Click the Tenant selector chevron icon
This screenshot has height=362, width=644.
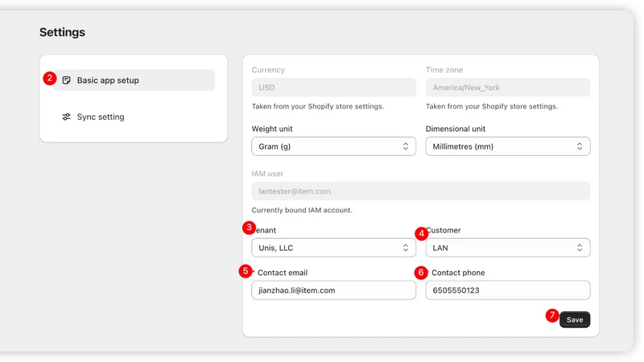pos(406,248)
